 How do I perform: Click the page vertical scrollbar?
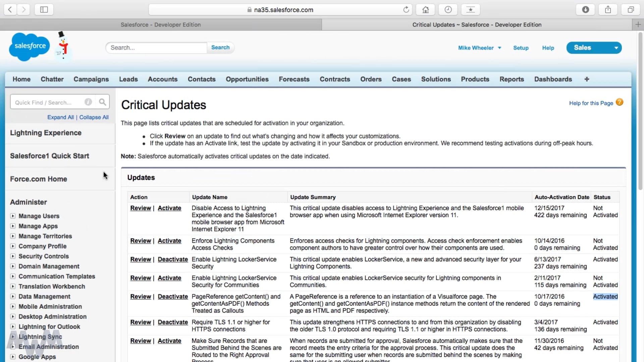640,111
